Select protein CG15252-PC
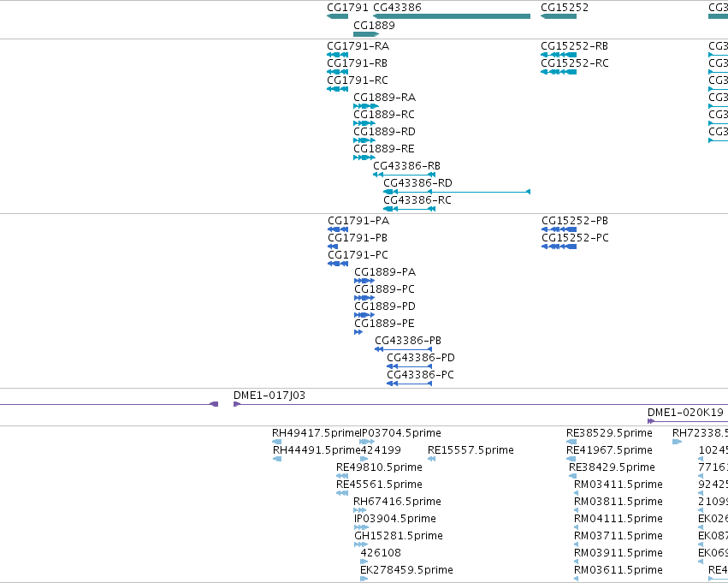The height and width of the screenshot is (583, 728). pos(575,238)
